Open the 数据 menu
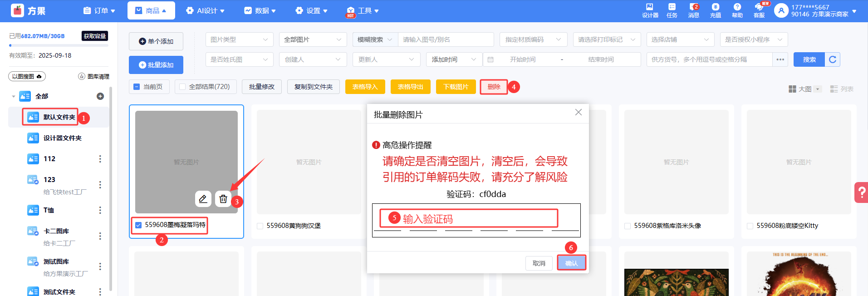This screenshot has width=868, height=296. [x=260, y=10]
